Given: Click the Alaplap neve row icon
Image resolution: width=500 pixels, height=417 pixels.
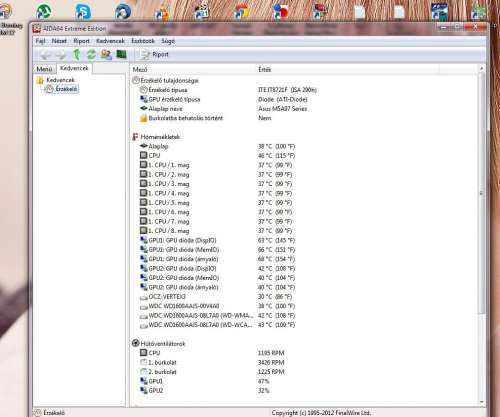Looking at the screenshot, I should [x=144, y=108].
